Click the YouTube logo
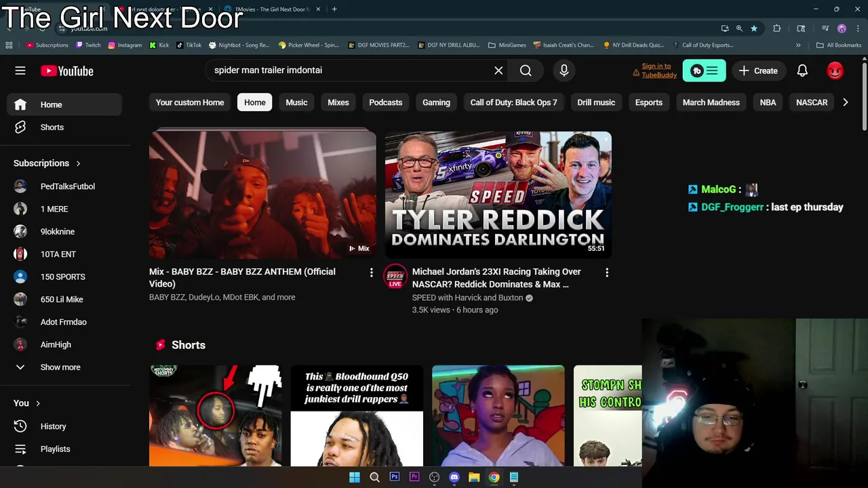 click(66, 71)
